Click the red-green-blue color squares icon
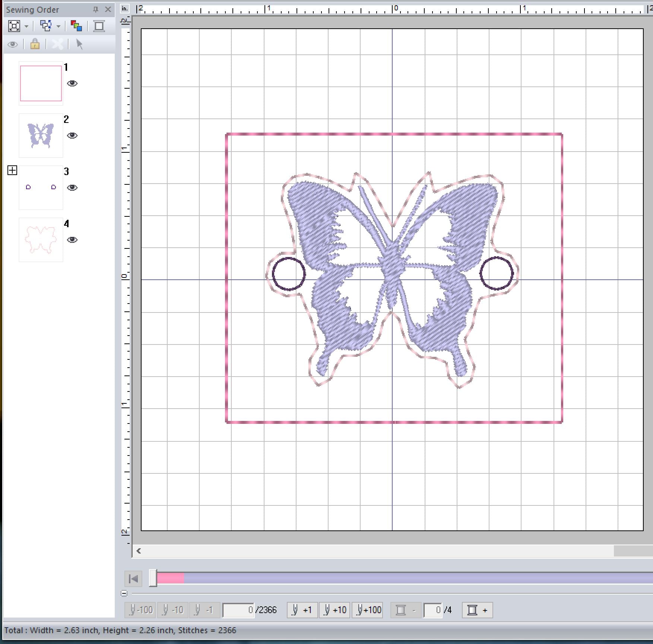Viewport: 653px width, 644px height. point(76,26)
